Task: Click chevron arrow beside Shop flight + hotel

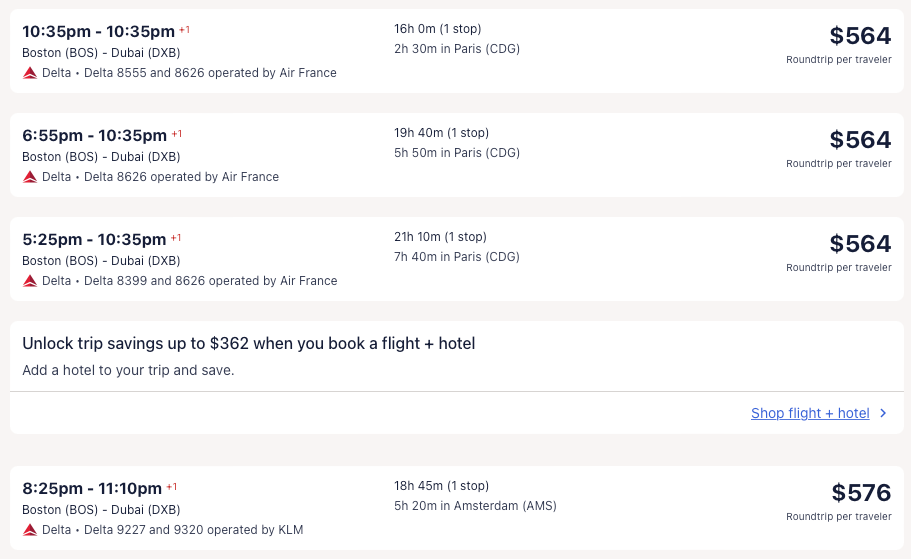Action: click(x=883, y=413)
